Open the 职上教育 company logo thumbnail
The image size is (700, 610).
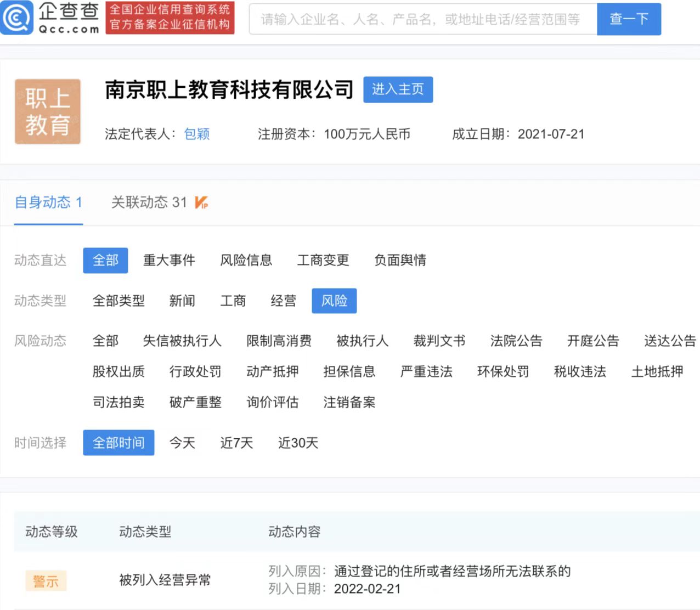(x=48, y=112)
